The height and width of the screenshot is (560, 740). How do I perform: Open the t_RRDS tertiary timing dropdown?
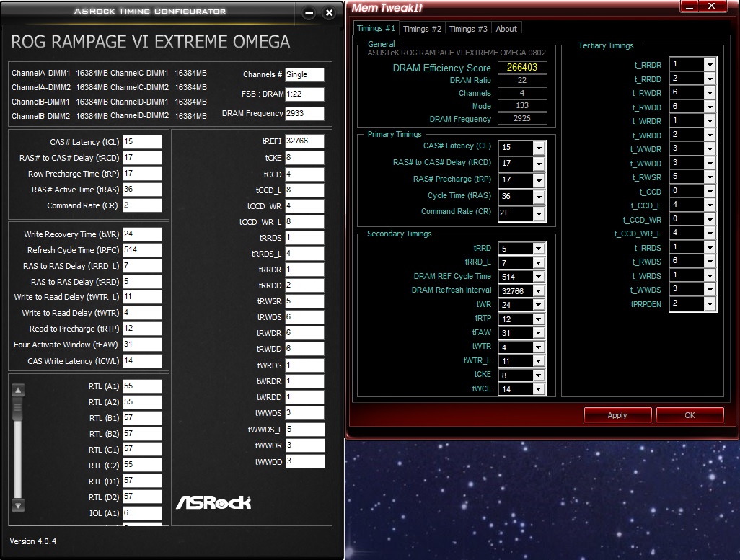point(710,247)
